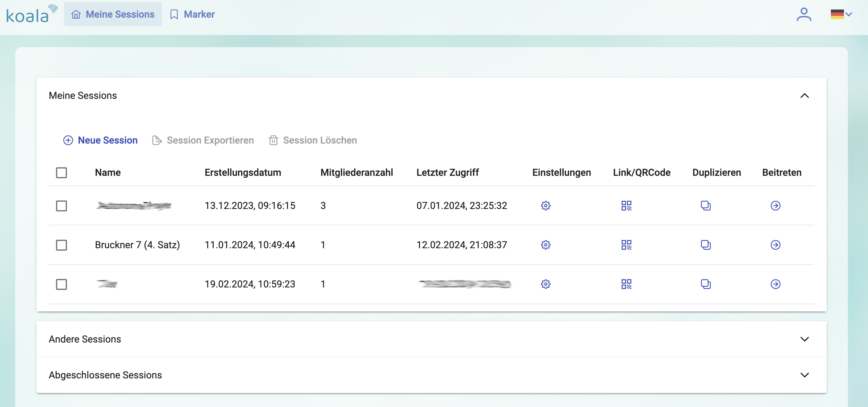Select all sessions with header checkbox
The height and width of the screenshot is (407, 868).
point(61,173)
